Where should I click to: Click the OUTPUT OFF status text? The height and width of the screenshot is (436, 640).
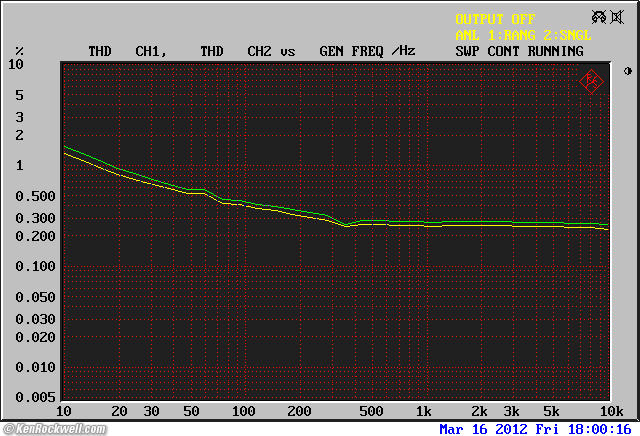[x=495, y=19]
